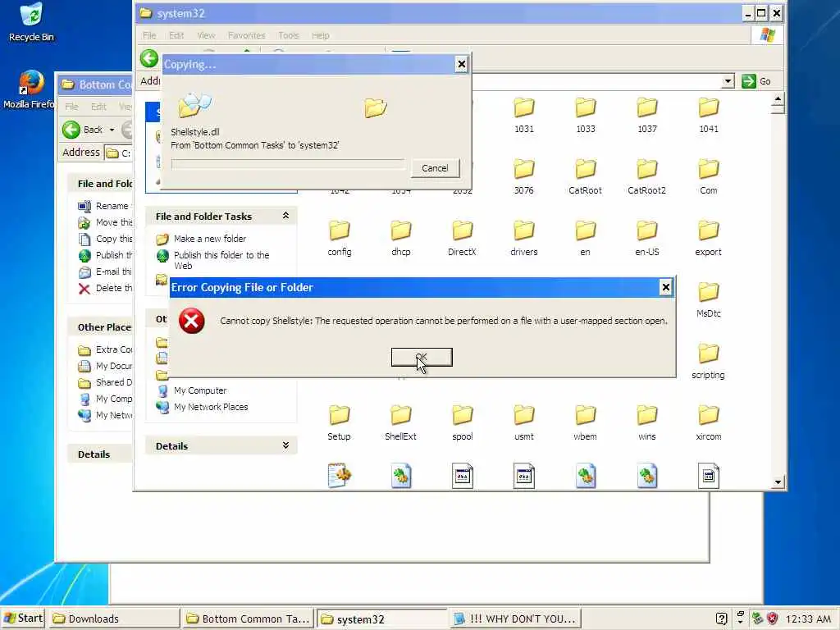This screenshot has height=630, width=840.
Task: Close the Copying dialog window
Action: click(461, 64)
